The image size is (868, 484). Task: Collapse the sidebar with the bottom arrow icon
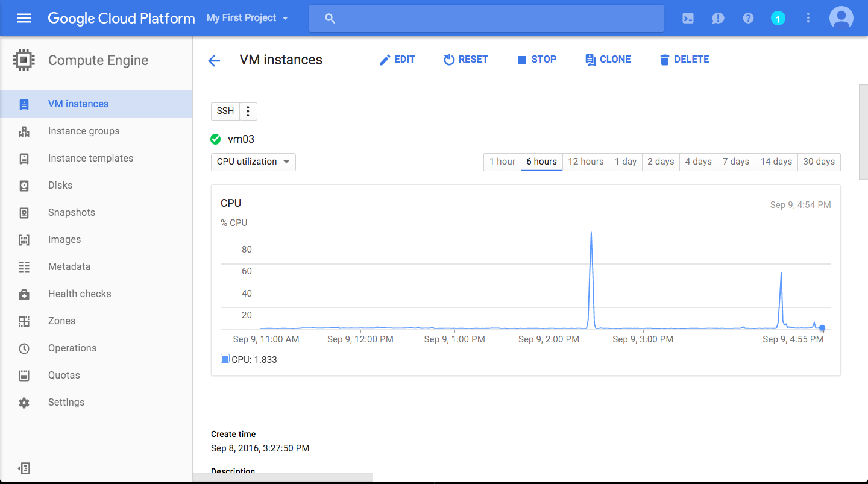pyautogui.click(x=24, y=468)
